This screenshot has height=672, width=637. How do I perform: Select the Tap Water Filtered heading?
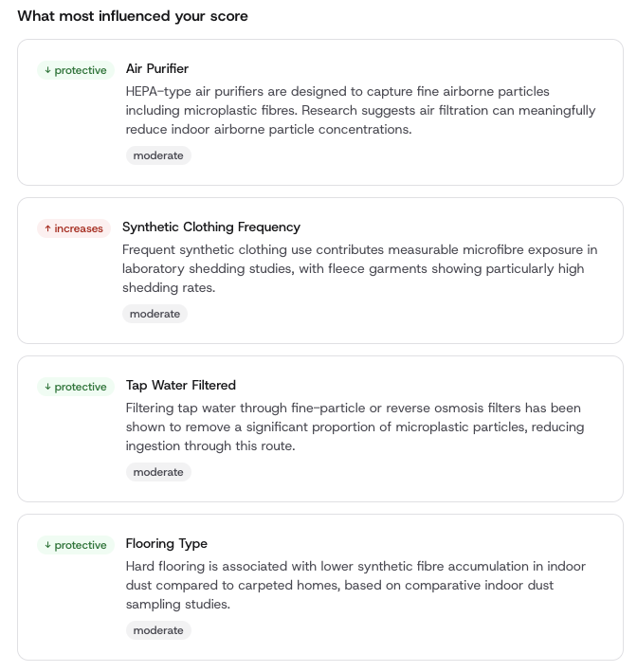181,385
